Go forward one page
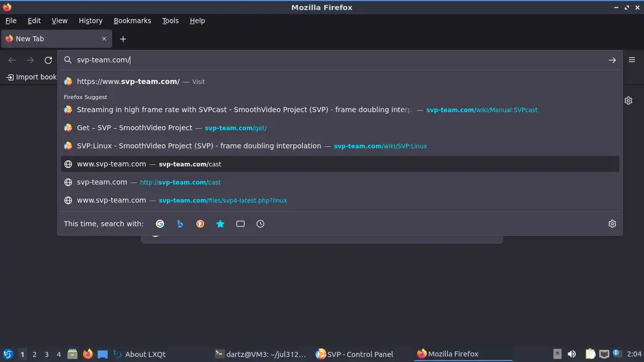Screen dimensions: 644x362 tap(30, 60)
